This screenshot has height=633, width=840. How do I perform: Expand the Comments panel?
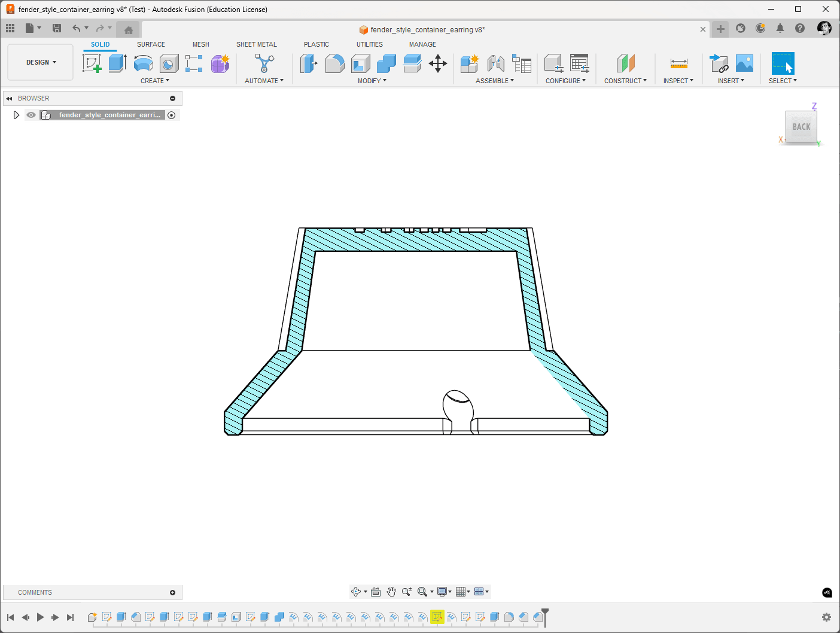coord(173,592)
